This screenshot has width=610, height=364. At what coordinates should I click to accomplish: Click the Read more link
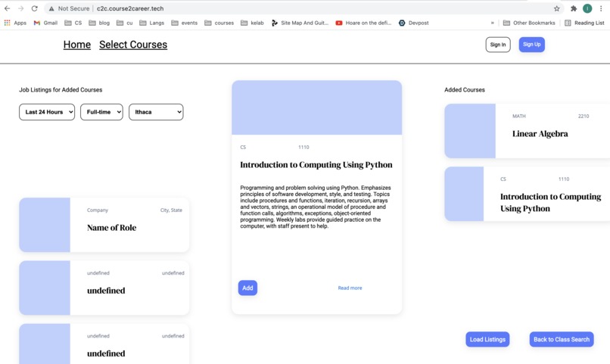click(x=350, y=288)
